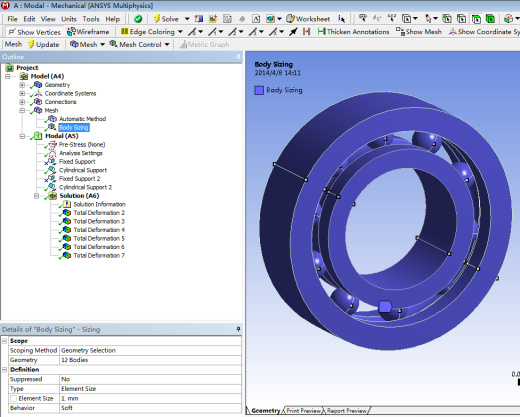520x417 pixels.
Task: Click the green checkmark toolbar icon
Action: pos(138,19)
